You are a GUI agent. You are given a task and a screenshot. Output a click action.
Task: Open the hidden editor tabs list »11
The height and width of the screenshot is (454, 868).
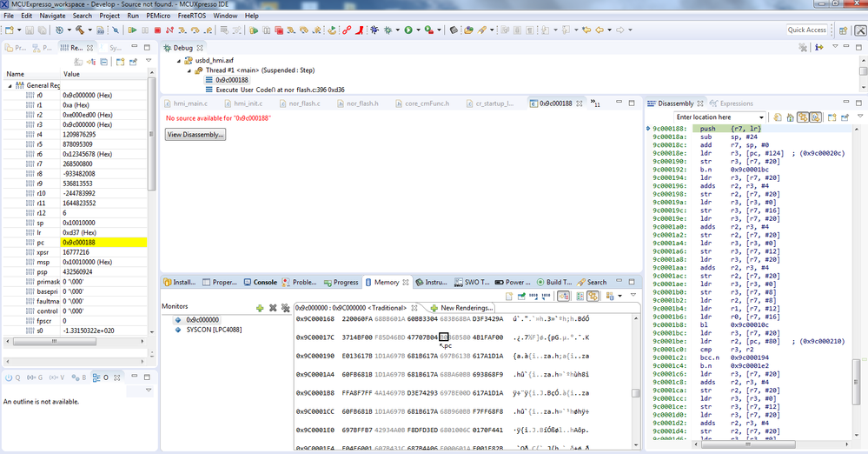point(596,103)
